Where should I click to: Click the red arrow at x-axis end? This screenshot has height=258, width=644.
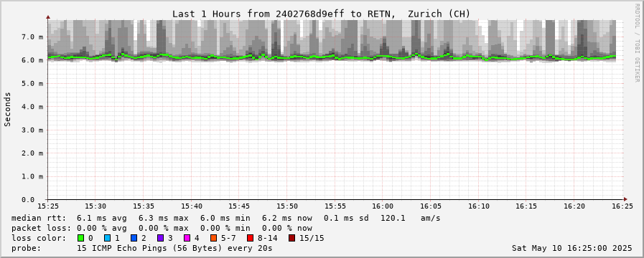coord(625,199)
